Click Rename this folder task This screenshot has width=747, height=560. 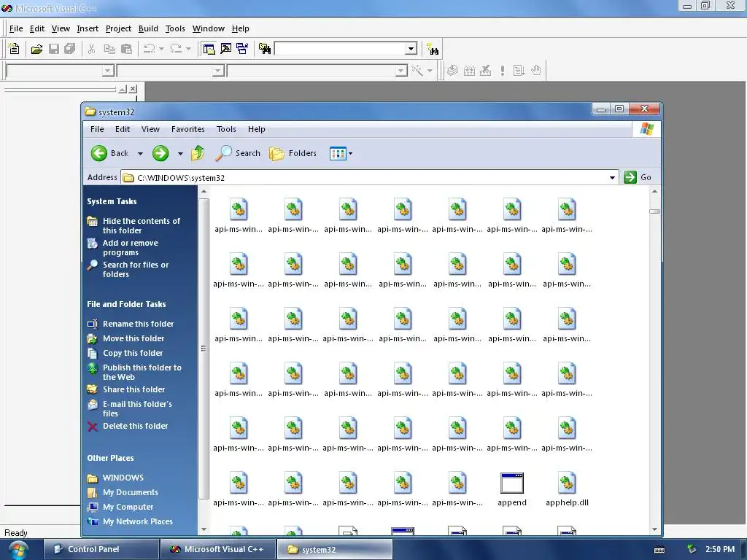click(x=138, y=324)
